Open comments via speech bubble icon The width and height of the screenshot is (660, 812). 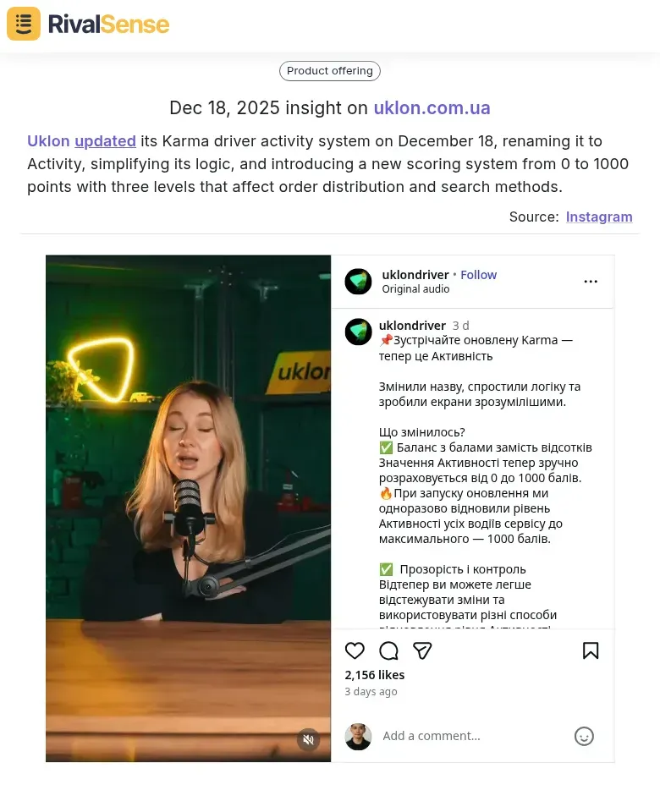(x=388, y=650)
